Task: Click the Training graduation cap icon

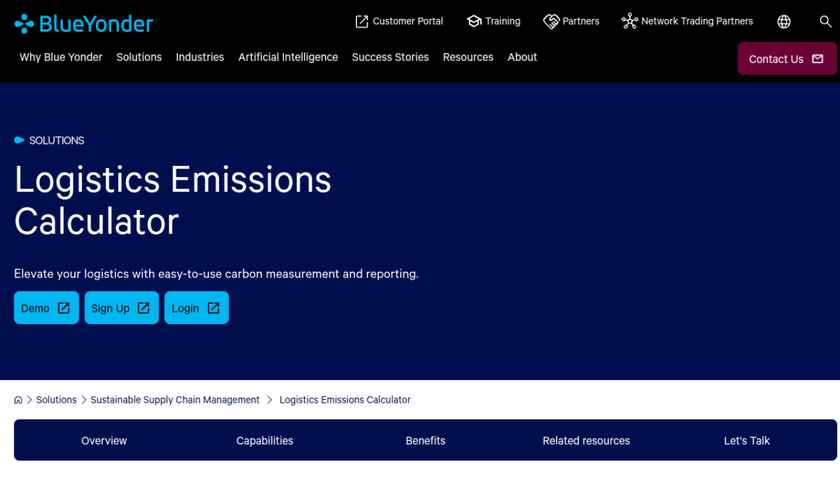Action: [474, 22]
